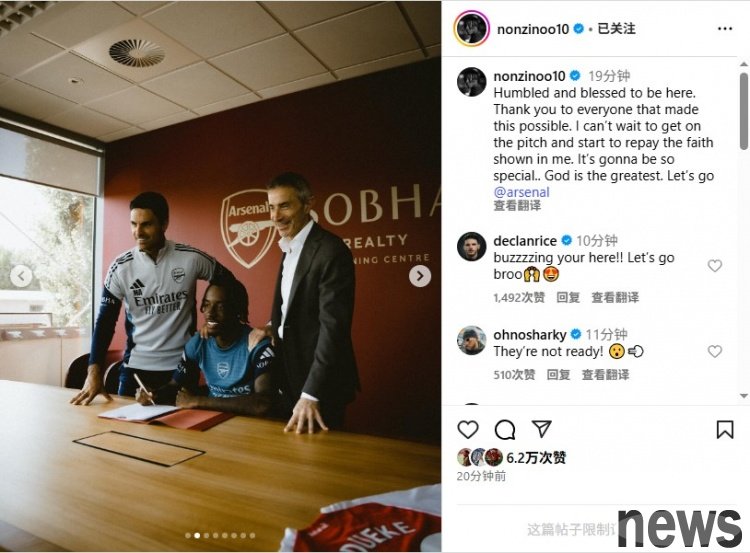The height and width of the screenshot is (553, 750).
Task: Go to next photo with right arrow
Action: tap(419, 276)
